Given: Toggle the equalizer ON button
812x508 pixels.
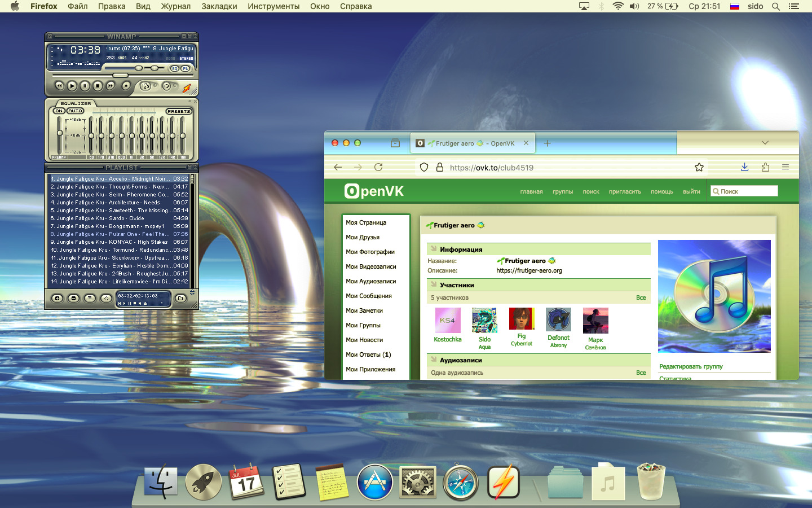Looking at the screenshot, I should (59, 111).
